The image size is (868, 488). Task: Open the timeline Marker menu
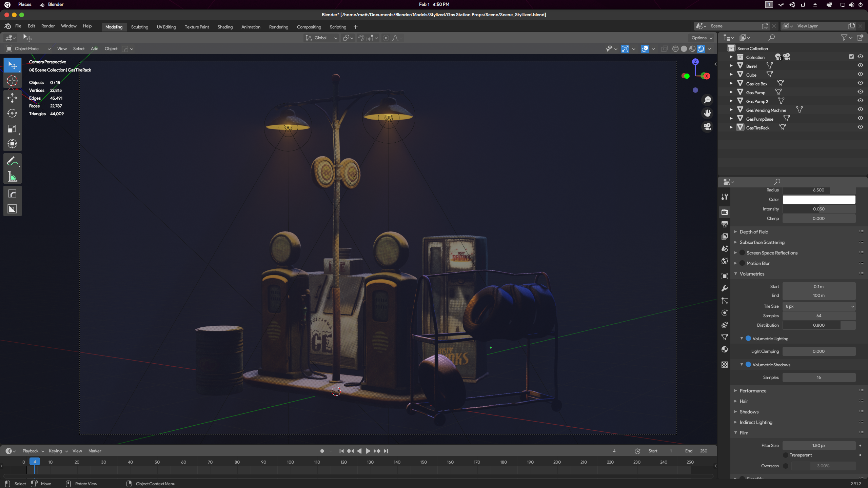click(x=95, y=451)
